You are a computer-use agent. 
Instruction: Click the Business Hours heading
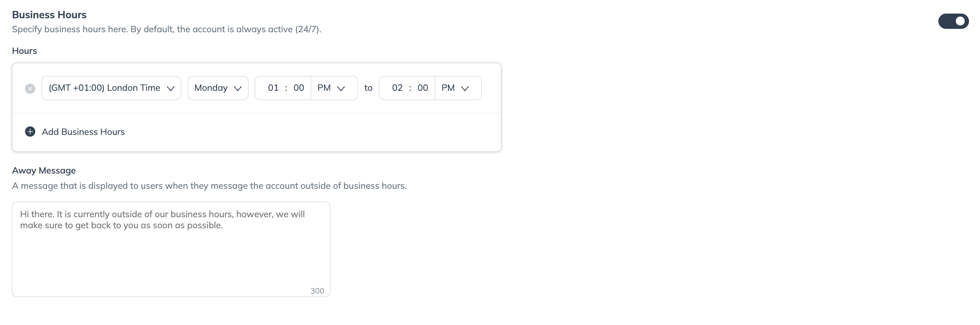pos(49,15)
